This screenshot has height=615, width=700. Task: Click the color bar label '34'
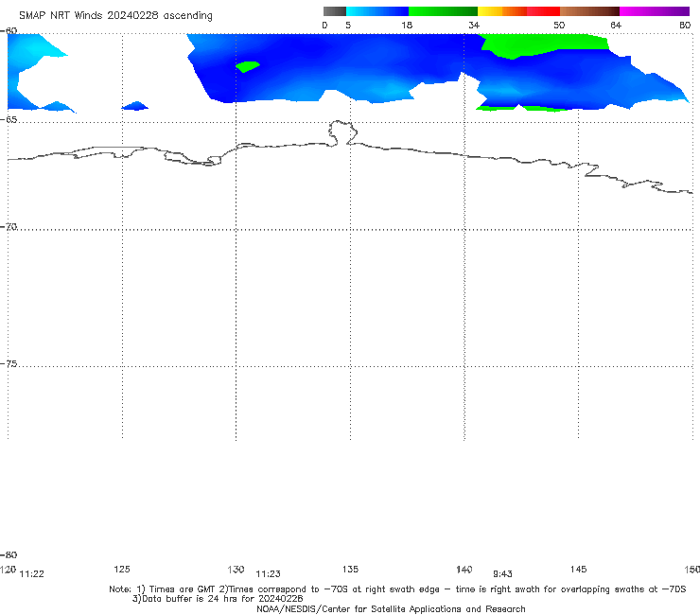tap(474, 26)
